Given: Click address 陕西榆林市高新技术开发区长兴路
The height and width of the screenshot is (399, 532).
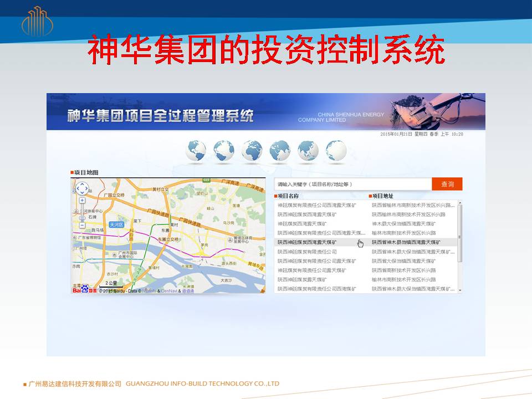Looking at the screenshot, I should [408, 214].
